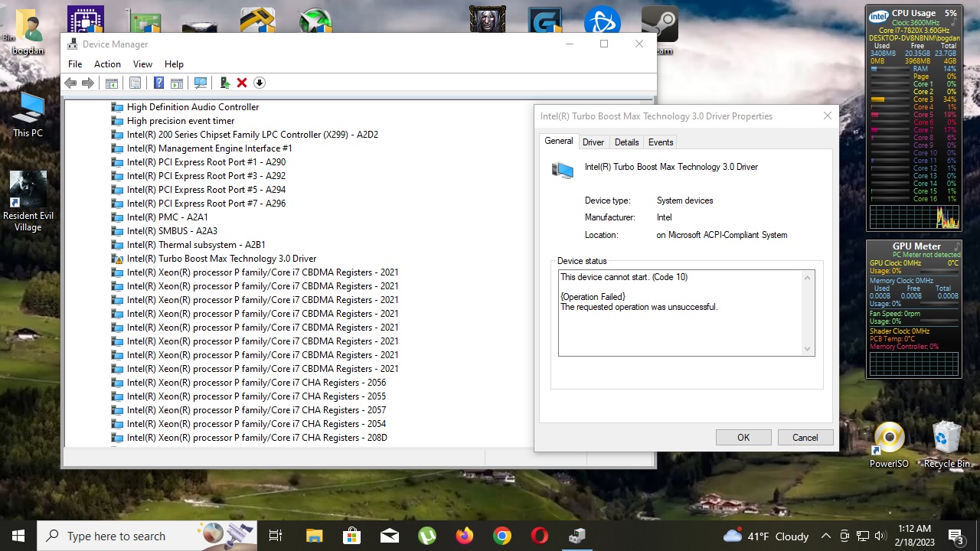
Task: Select Intel(R) PMC - A2A1
Action: [168, 217]
